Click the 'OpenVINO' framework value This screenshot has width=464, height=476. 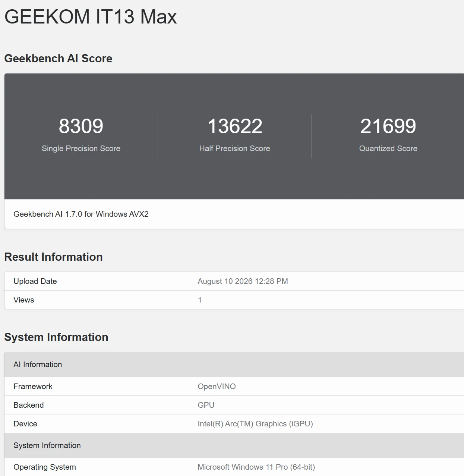217,386
